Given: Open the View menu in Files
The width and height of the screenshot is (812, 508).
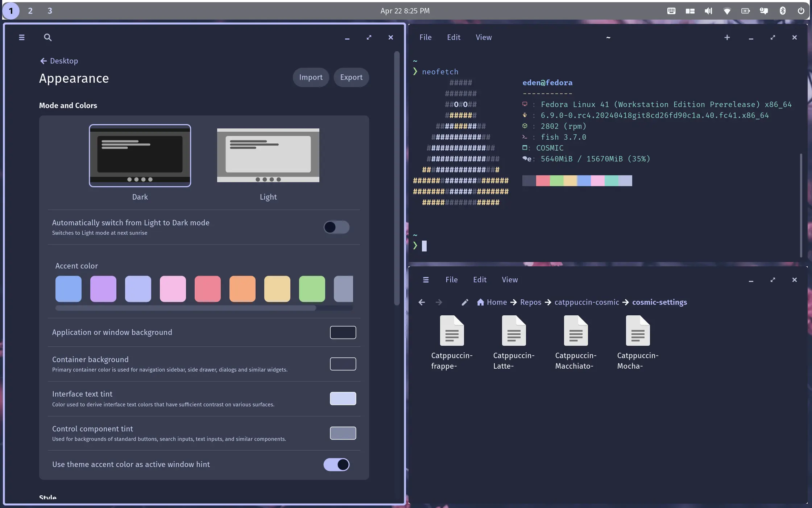Looking at the screenshot, I should (x=509, y=280).
